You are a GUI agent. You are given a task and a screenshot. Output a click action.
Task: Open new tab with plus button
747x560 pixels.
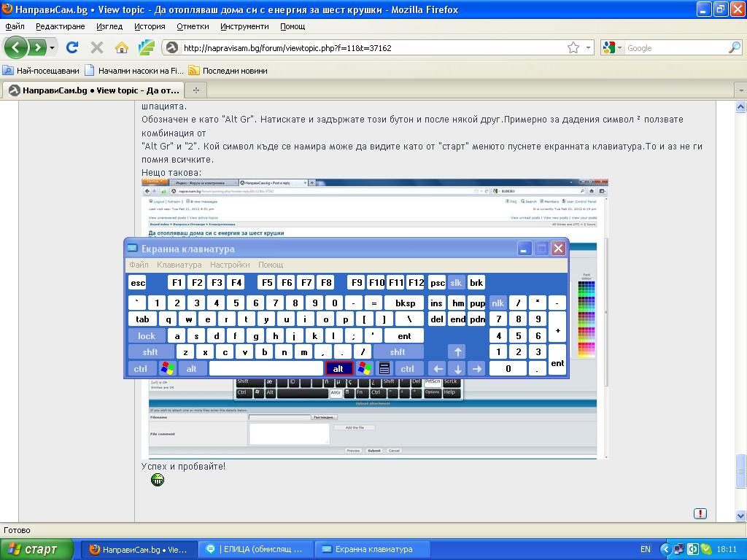pyautogui.click(x=196, y=90)
